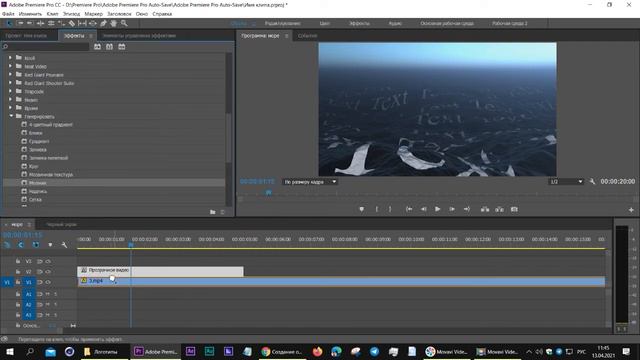The image size is (640, 360).
Task: Click the Add Marker button in Program monitor
Action: point(361,209)
